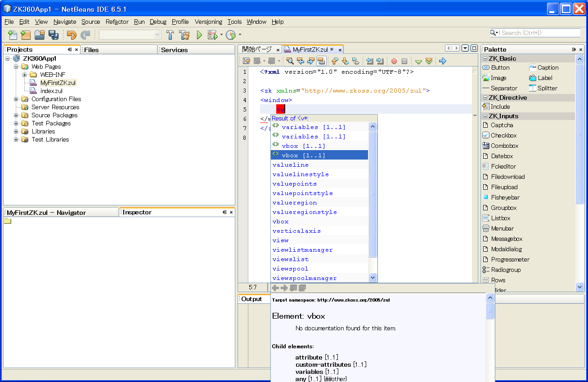Close the MyFirstZK.zul editor tab
588x382 pixels.
(x=340, y=50)
